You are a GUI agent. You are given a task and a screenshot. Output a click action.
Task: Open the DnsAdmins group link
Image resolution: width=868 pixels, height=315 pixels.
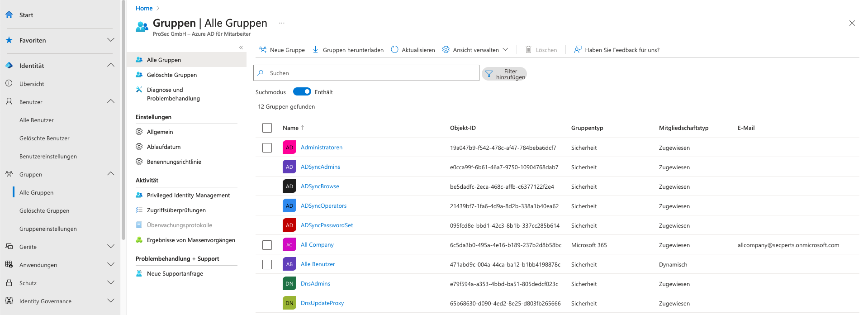coord(315,284)
